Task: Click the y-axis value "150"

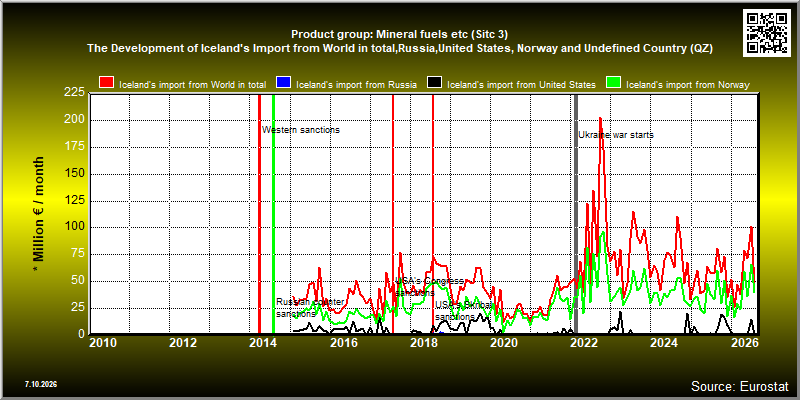Action: tap(75, 173)
